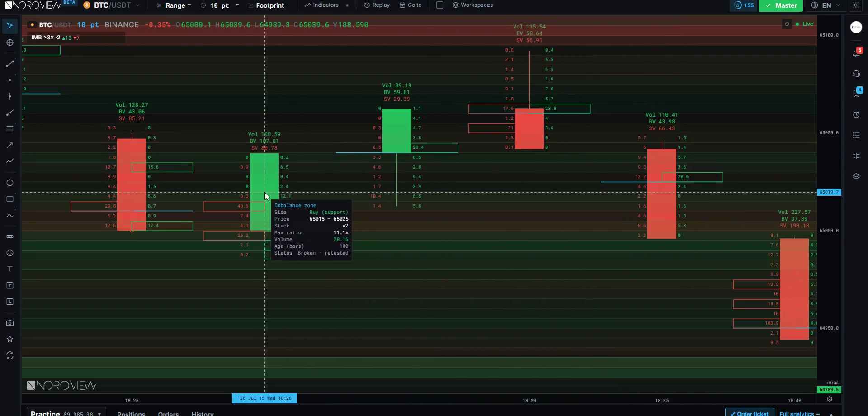This screenshot has height=416, width=868.
Task: Favorite indicators star next to Indicators
Action: (347, 5)
